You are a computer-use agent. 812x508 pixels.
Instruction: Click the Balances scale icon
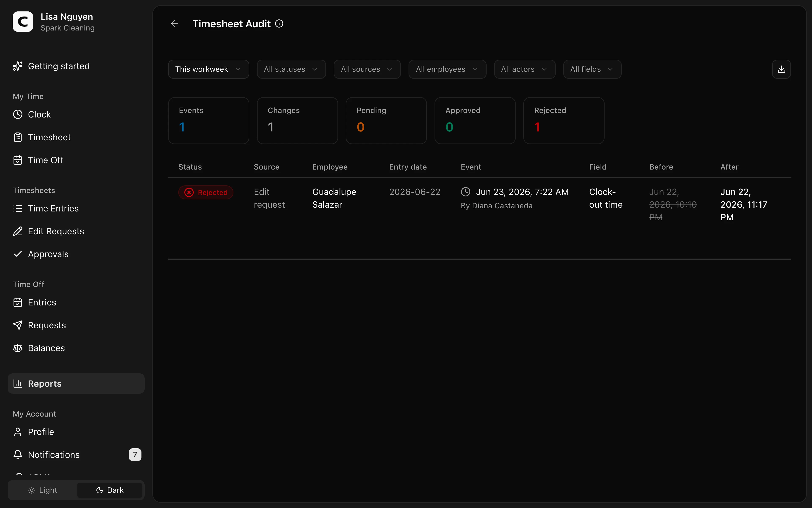point(18,348)
